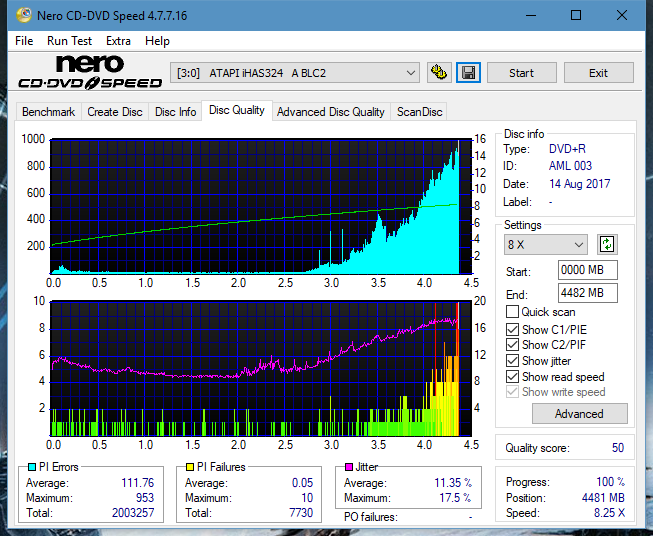
Task: Click the Exit button
Action: coord(598,73)
